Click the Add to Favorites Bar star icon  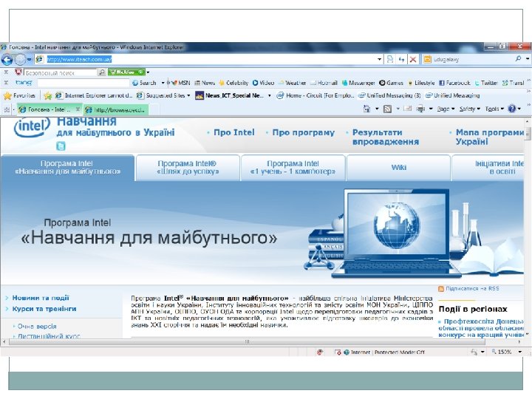pos(48,95)
